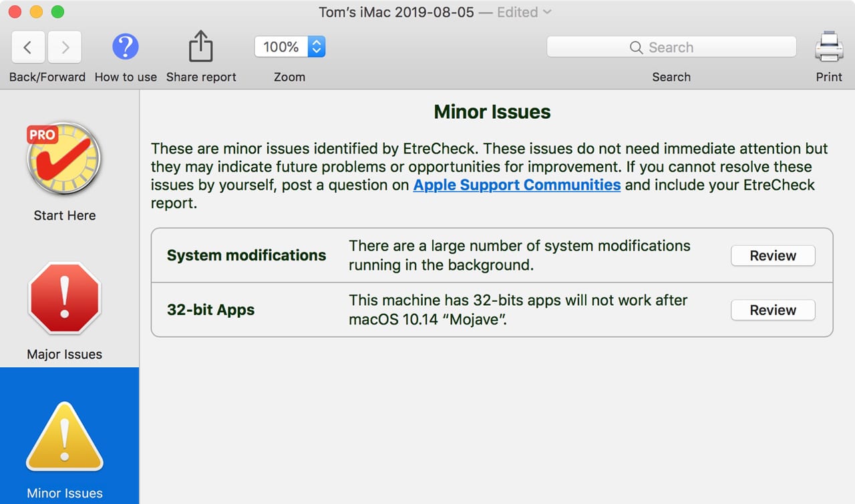Image resolution: width=855 pixels, height=504 pixels.
Task: Select the red Major Issues stop sign
Action: pos(64,299)
